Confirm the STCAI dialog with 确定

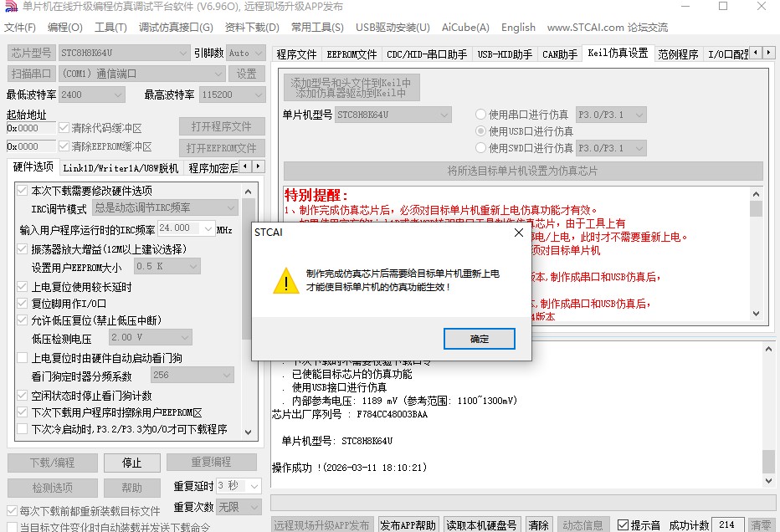click(479, 339)
